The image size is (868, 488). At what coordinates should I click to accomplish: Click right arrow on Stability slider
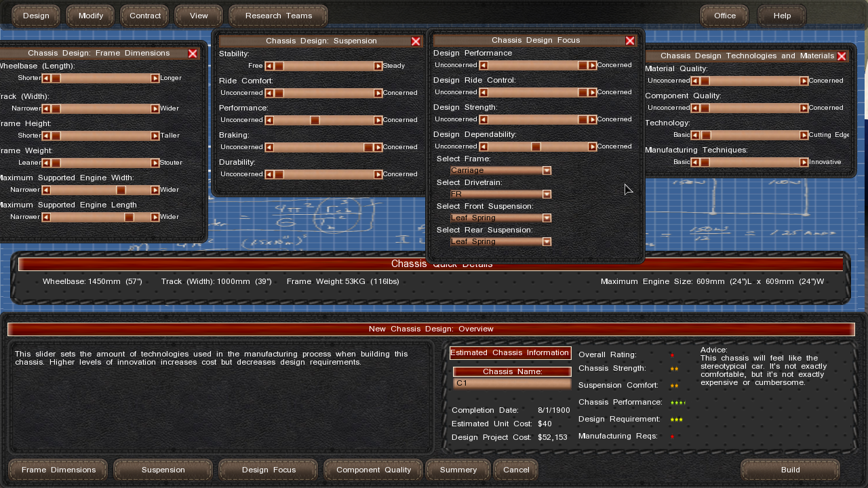378,66
